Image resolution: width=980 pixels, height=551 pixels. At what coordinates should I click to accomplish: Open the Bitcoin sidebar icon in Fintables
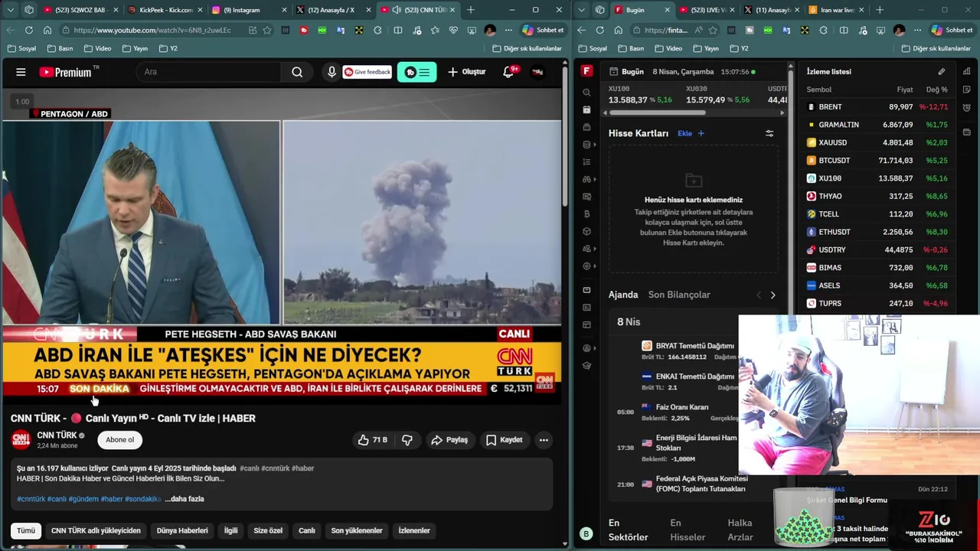[586, 214]
